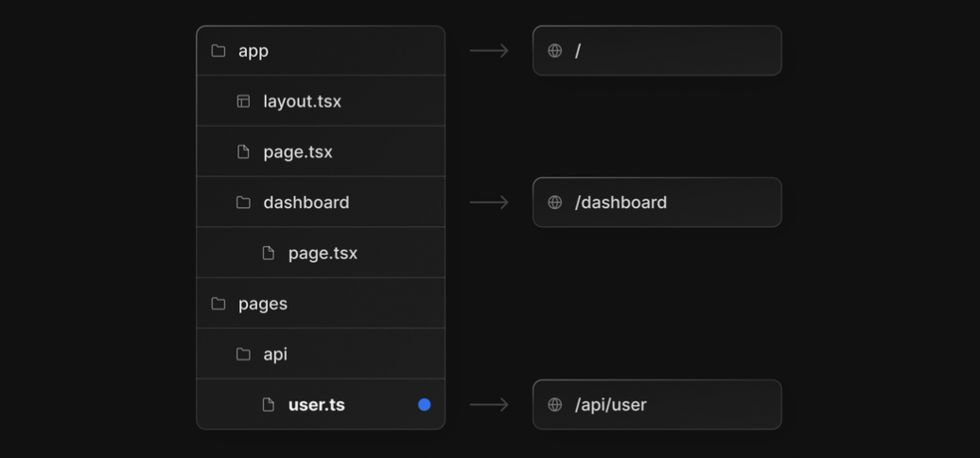Click the user.ts file icon

(268, 405)
